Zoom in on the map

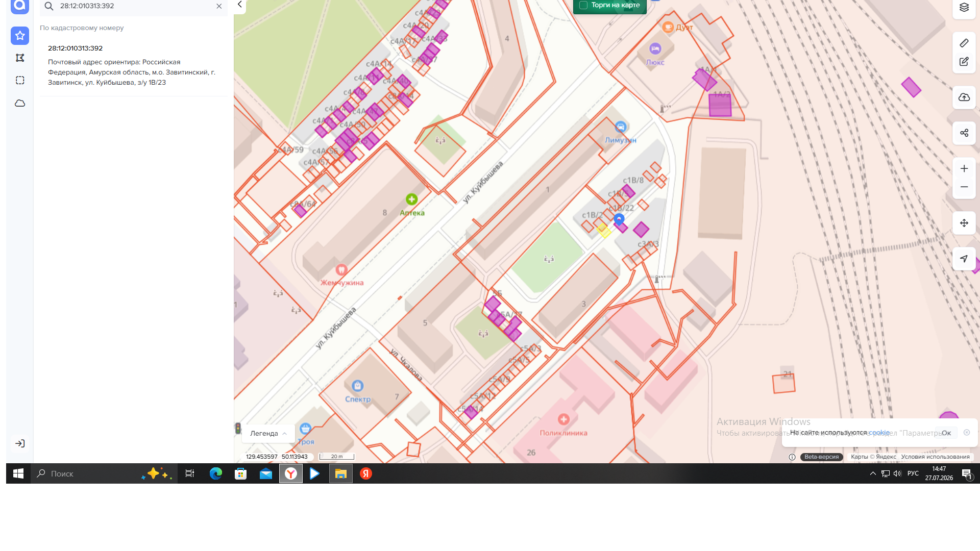pyautogui.click(x=964, y=168)
